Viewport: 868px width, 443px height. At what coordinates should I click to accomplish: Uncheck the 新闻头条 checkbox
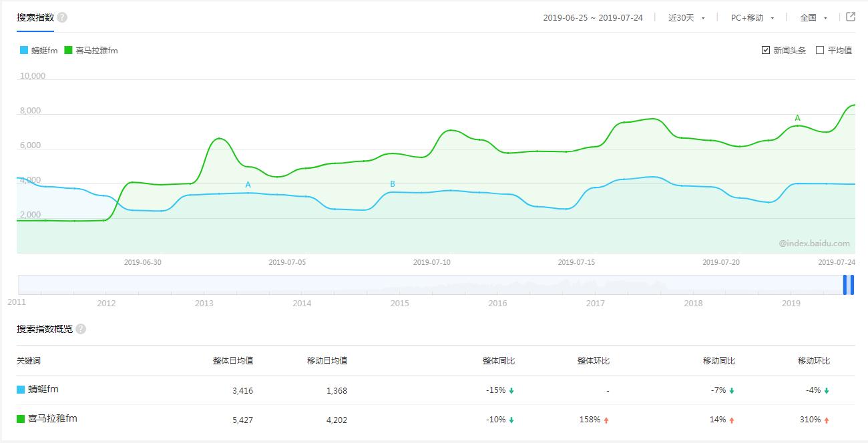pos(766,50)
